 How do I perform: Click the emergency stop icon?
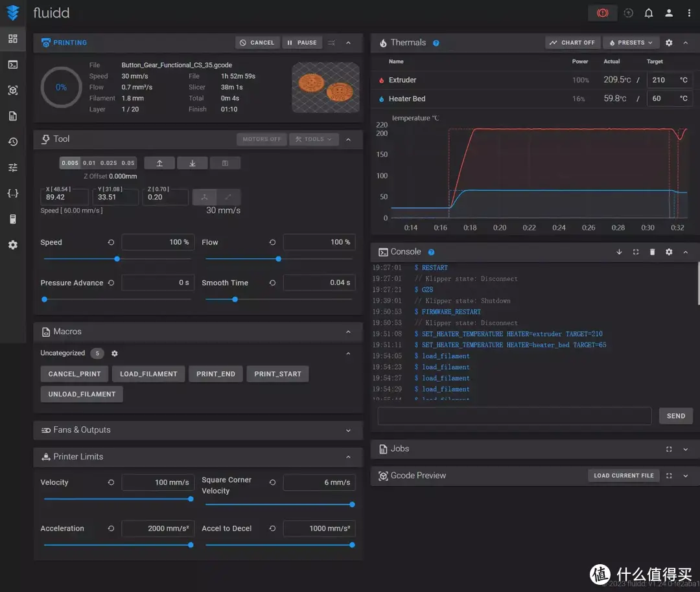click(x=603, y=13)
